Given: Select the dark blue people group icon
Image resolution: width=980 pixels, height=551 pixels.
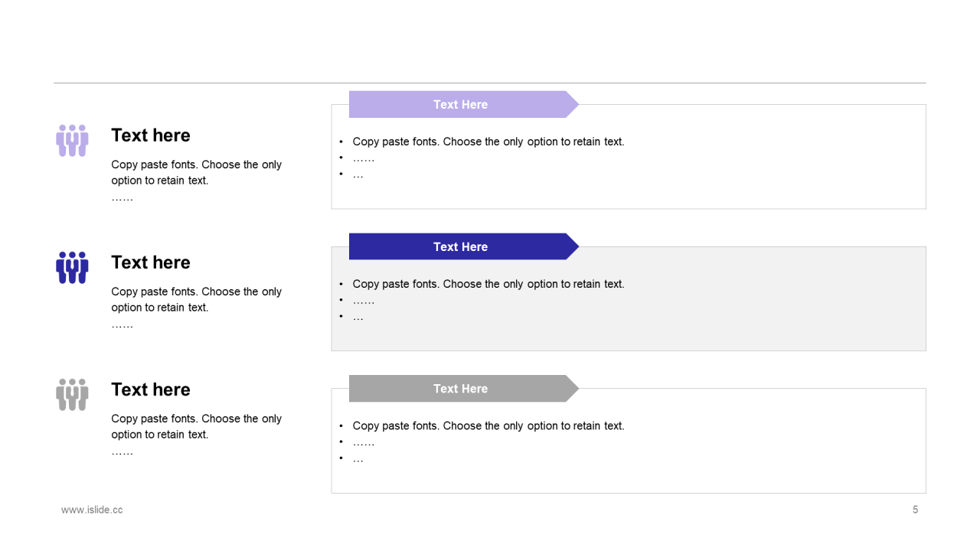Looking at the screenshot, I should click(x=72, y=268).
